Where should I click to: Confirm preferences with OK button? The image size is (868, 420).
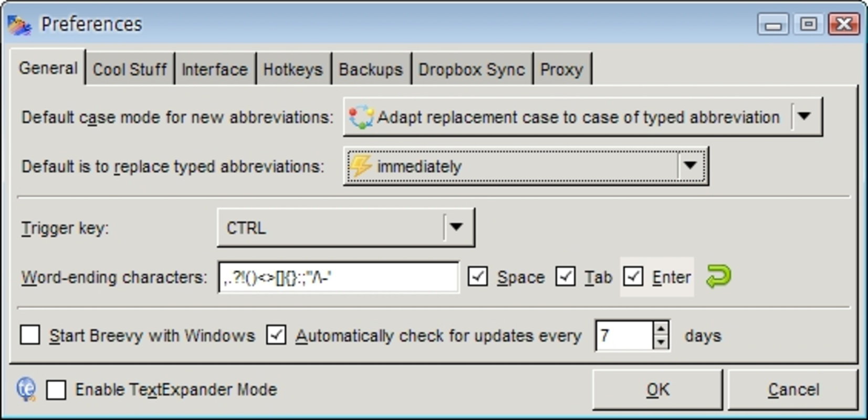click(x=657, y=390)
